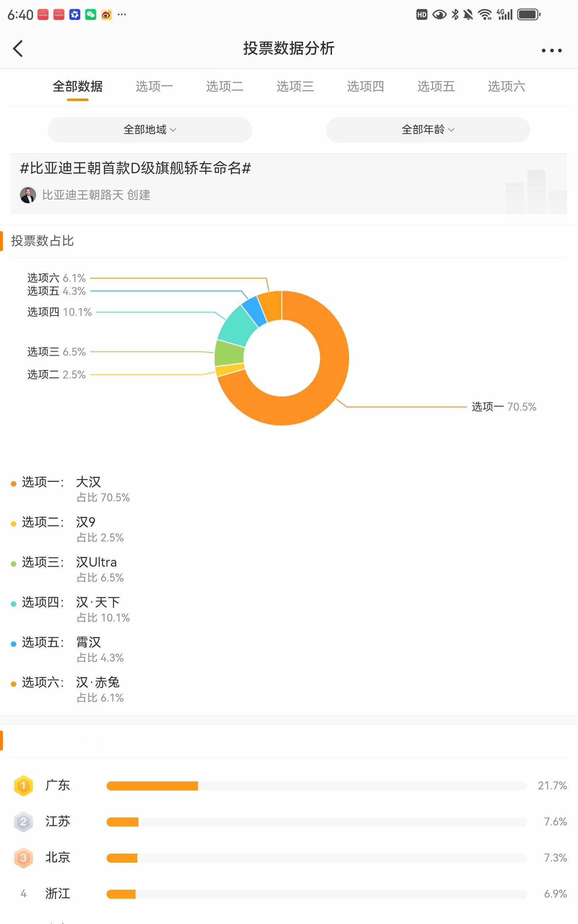This screenshot has width=578, height=924.
Task: Tap the 投票数占比 section heading
Action: tap(42, 241)
